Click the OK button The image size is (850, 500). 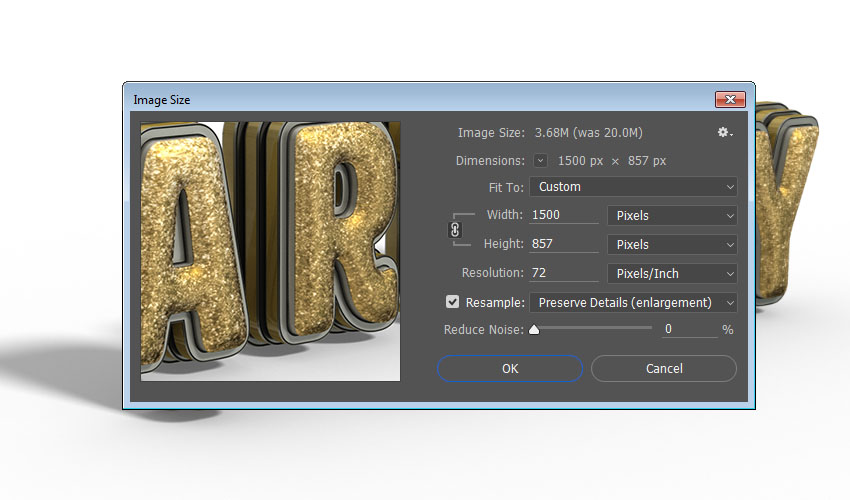click(x=510, y=369)
